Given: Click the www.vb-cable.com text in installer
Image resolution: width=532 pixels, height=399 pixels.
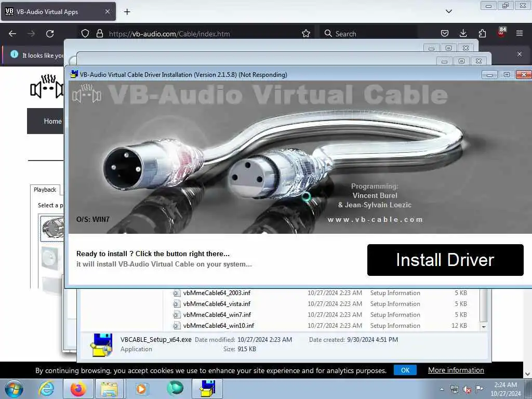Looking at the screenshot, I should (x=375, y=220).
